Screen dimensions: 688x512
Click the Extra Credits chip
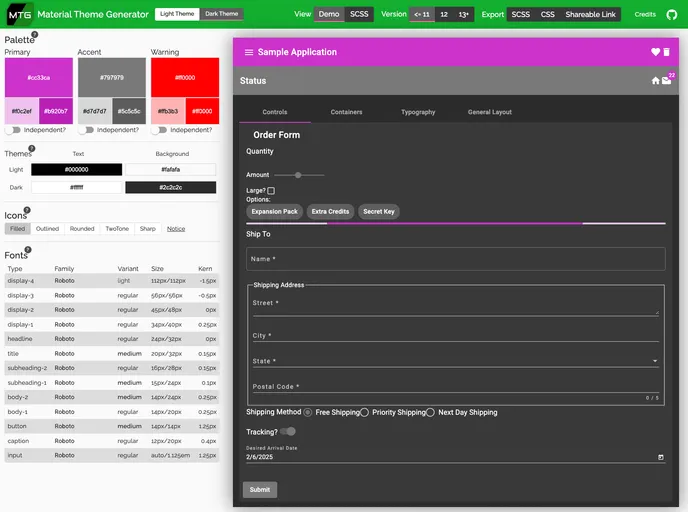(x=330, y=211)
